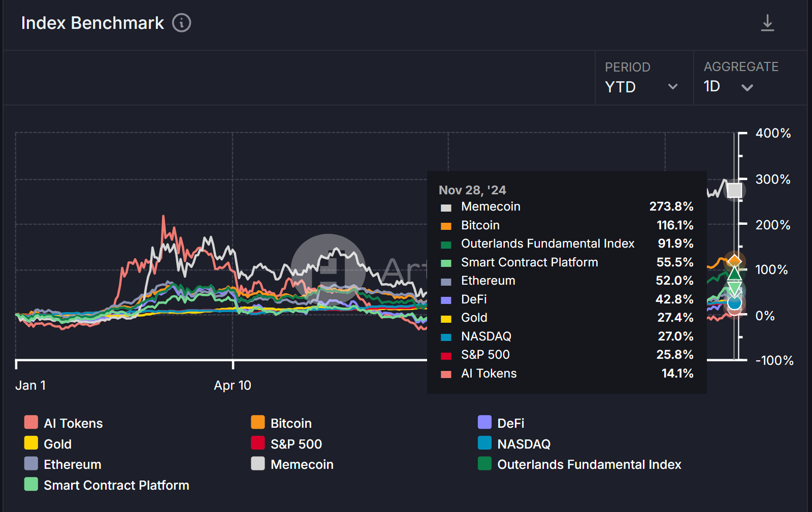
Task: Click the Apr 10 axis label
Action: [233, 385]
